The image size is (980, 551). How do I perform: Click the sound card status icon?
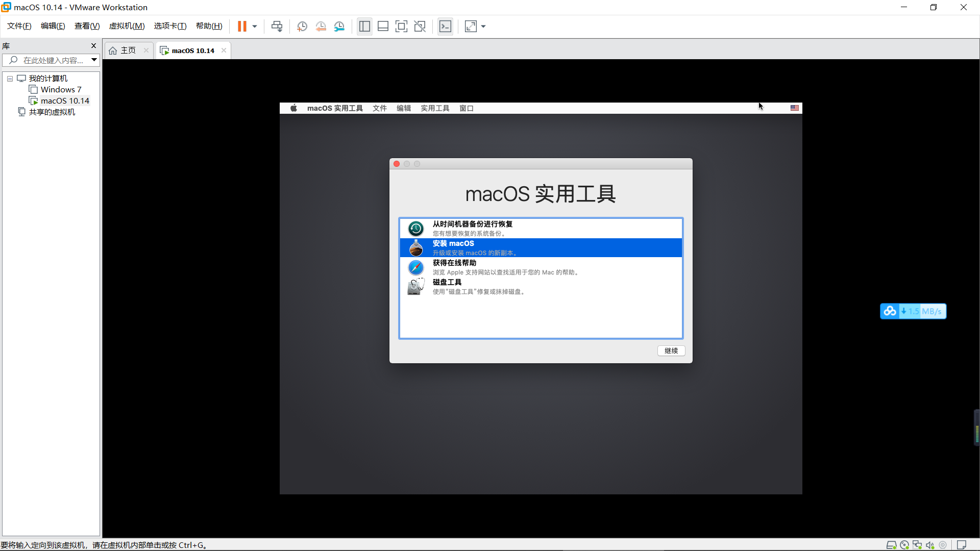(x=930, y=545)
